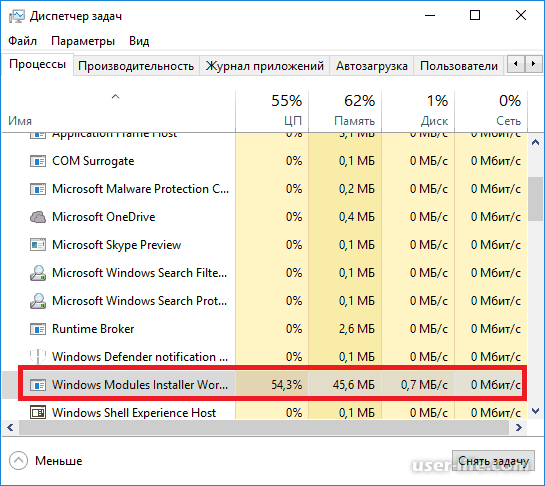Screen dimensions: 545x486
Task: Click the COM Surrogate process icon
Action: tap(38, 161)
